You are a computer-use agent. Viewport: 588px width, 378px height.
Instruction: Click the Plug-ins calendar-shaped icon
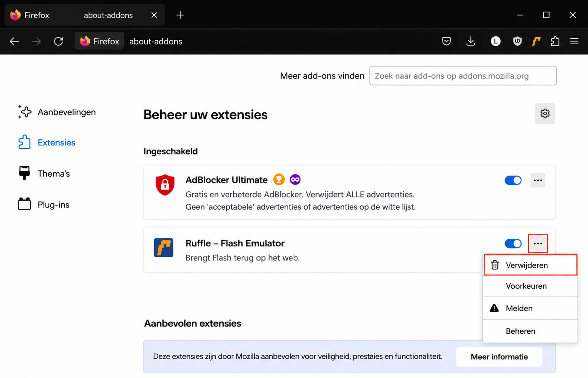[24, 204]
